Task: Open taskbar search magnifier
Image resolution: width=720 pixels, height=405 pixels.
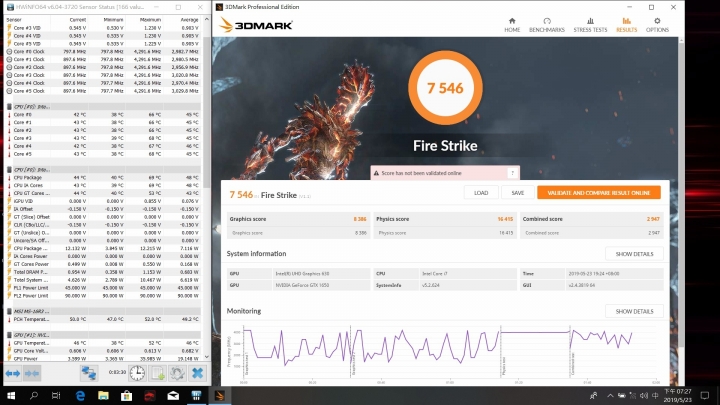Action: [34, 395]
